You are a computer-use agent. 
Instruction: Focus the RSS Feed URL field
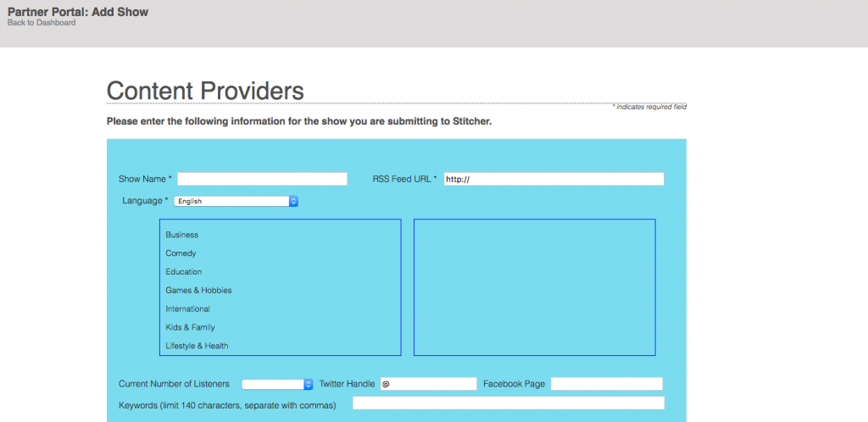554,179
